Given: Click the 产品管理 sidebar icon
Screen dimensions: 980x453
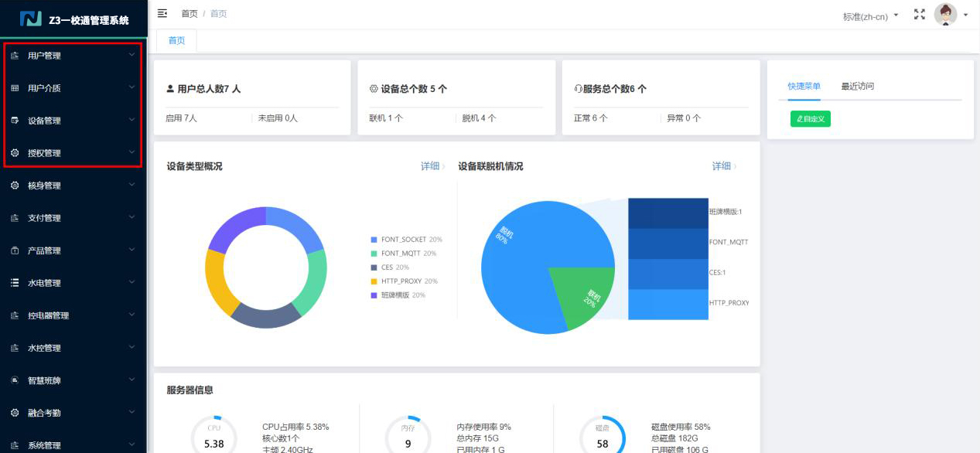Looking at the screenshot, I should (15, 250).
